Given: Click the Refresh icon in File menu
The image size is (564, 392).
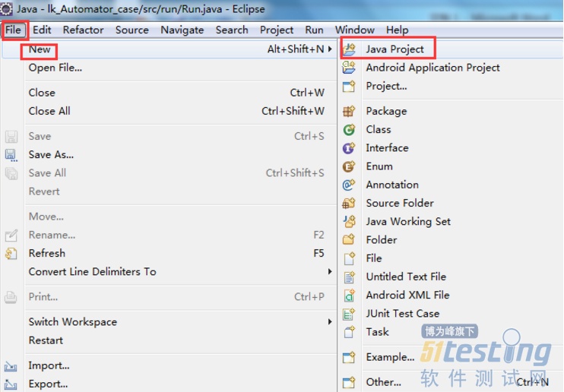Looking at the screenshot, I should click(11, 254).
